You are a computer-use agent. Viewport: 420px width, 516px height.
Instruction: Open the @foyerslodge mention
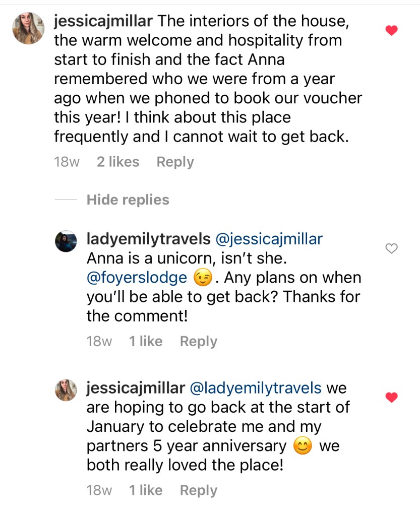click(137, 278)
